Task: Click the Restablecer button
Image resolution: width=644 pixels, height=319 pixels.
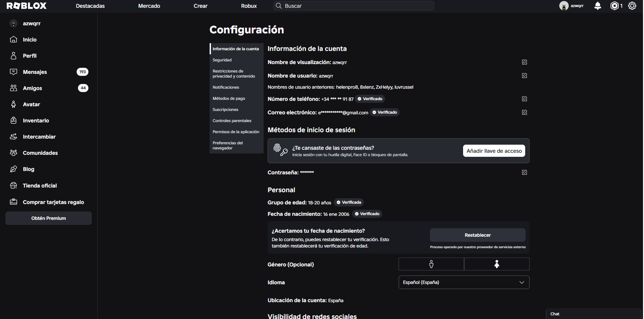Action: click(x=478, y=235)
